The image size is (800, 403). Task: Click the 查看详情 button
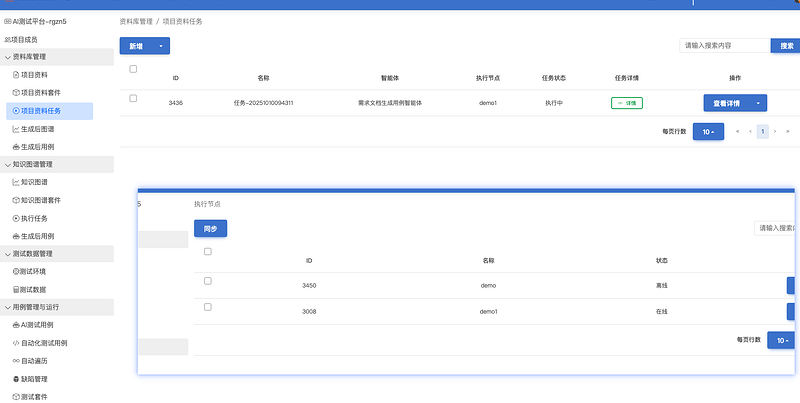[726, 103]
